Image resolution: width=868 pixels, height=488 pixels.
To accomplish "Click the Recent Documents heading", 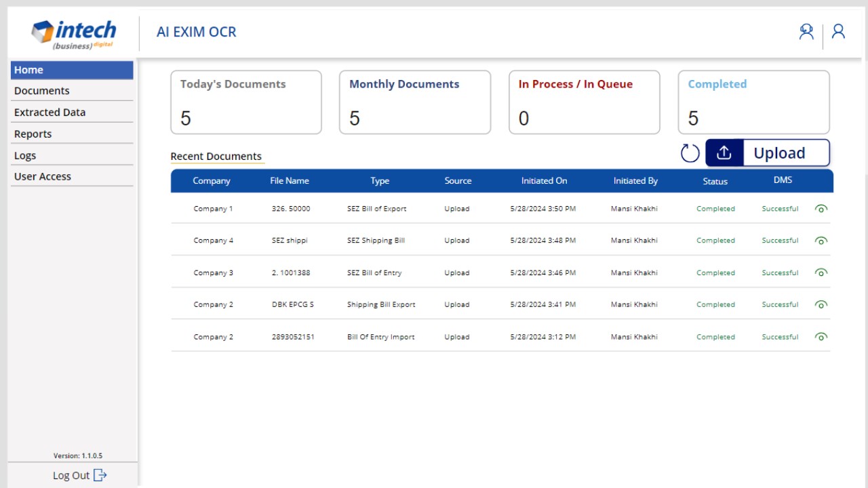I will pyautogui.click(x=216, y=157).
